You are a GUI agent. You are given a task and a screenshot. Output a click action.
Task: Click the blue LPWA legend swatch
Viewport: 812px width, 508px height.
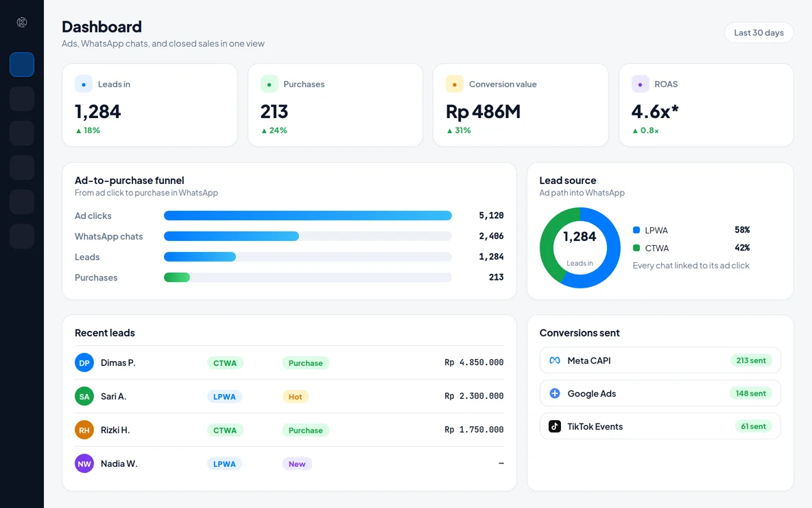(x=636, y=230)
